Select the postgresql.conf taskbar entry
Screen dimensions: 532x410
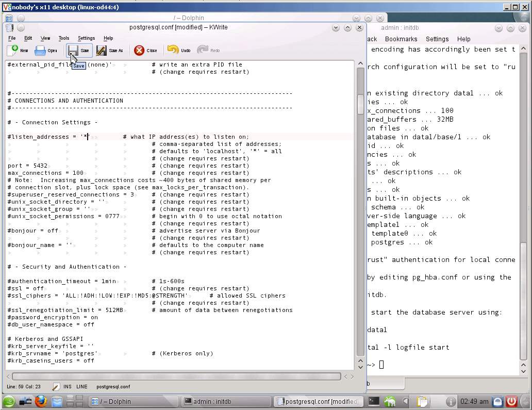tap(318, 402)
